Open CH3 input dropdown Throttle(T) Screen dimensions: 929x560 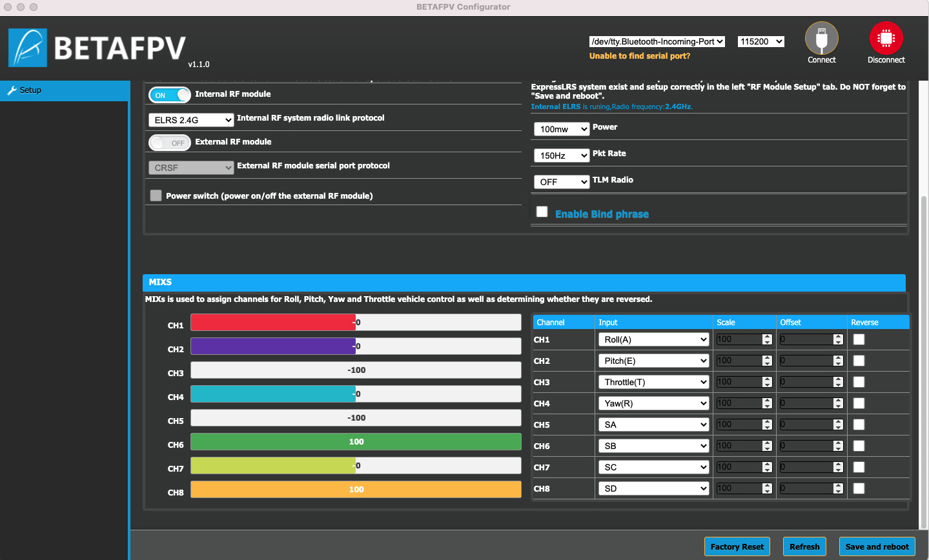pos(654,382)
